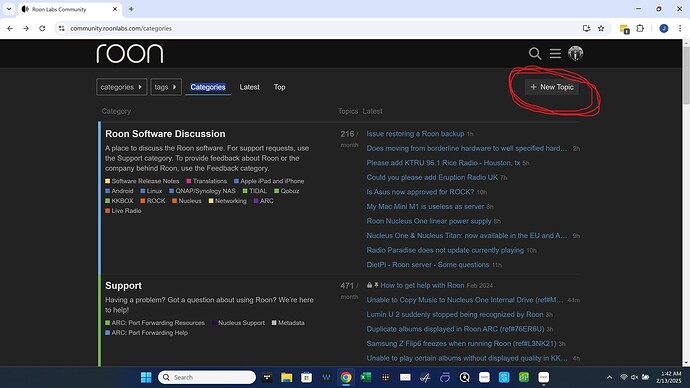Open a new browser tab with plus
The height and width of the screenshot is (388, 690).
pos(131,9)
